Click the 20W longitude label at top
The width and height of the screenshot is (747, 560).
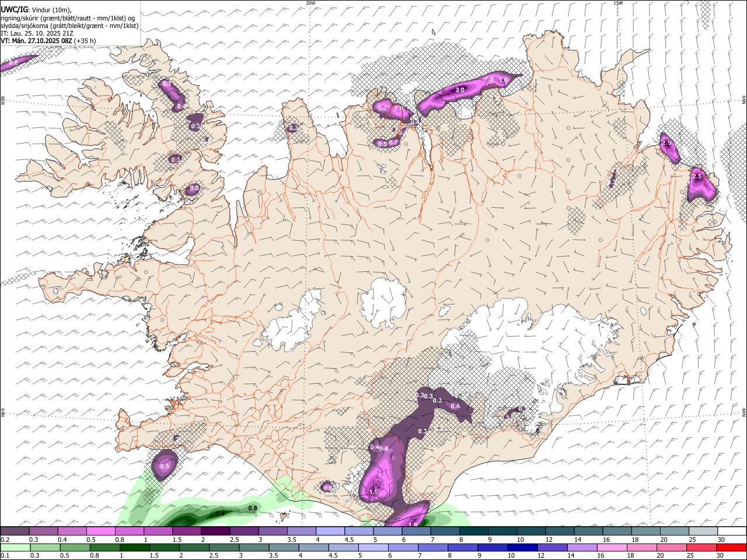310,3
